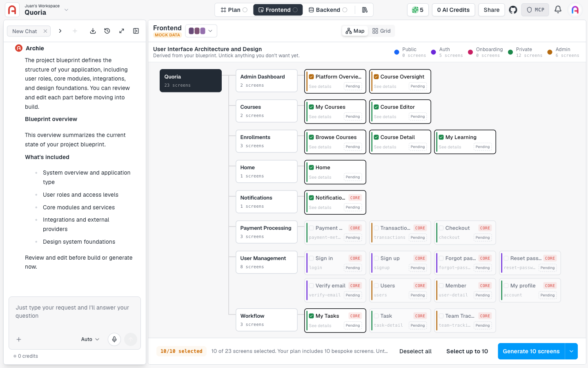Click the attach plus icon in chat input
Image resolution: width=588 pixels, height=368 pixels.
point(19,339)
